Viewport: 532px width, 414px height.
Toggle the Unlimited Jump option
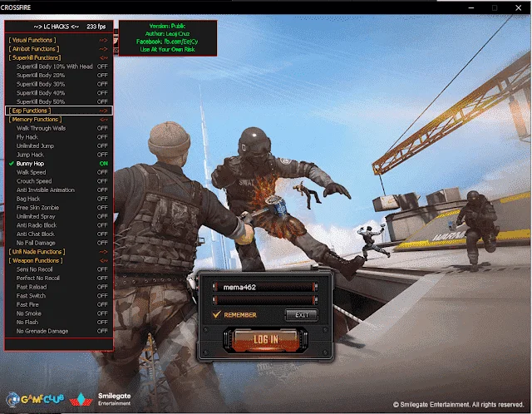tap(59, 146)
